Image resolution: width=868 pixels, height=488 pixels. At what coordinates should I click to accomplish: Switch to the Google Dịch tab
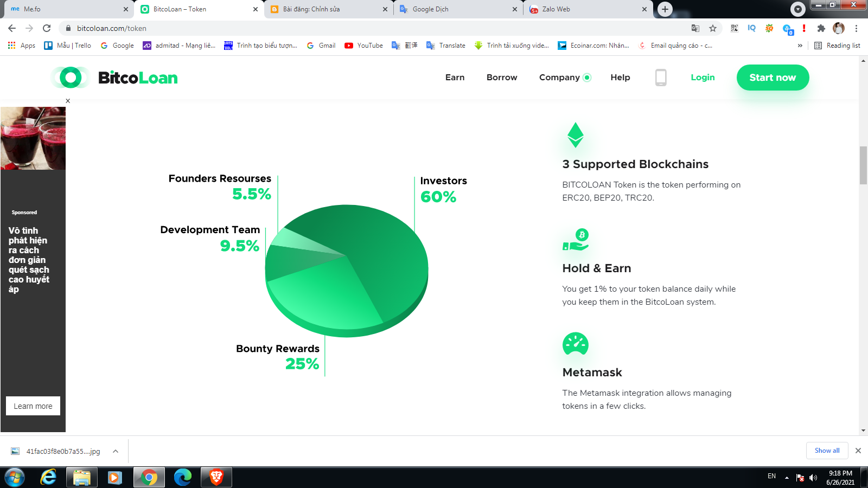(458, 9)
